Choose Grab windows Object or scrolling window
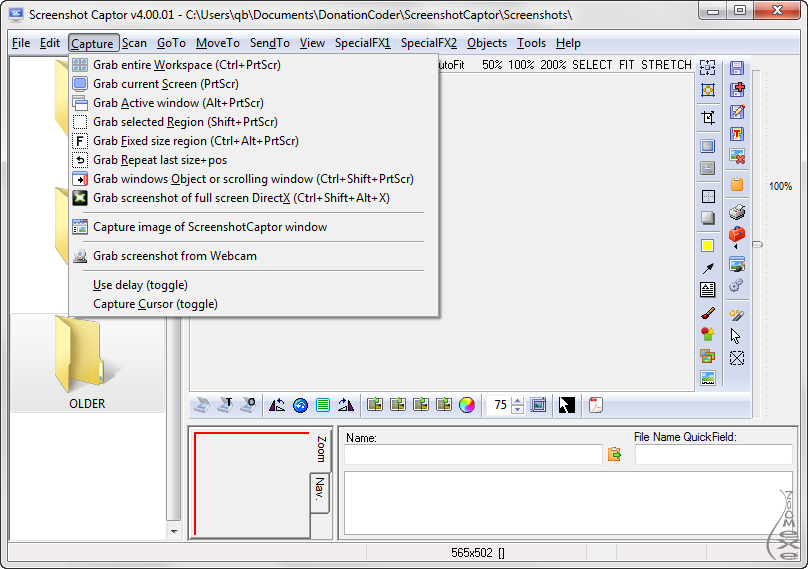 click(x=254, y=179)
